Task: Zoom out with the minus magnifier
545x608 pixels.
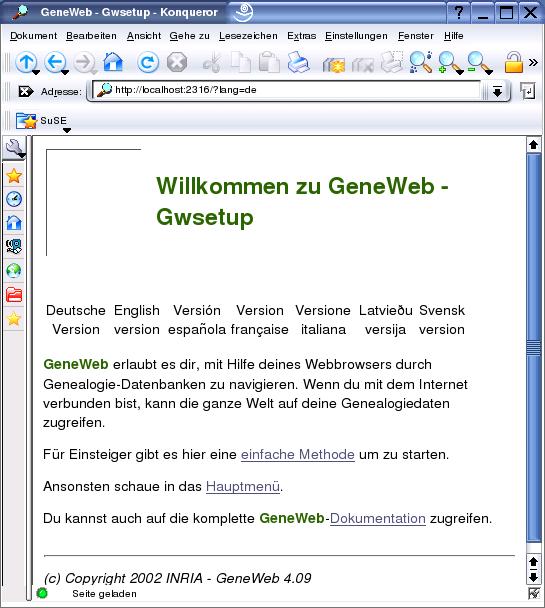Action: tap(478, 62)
